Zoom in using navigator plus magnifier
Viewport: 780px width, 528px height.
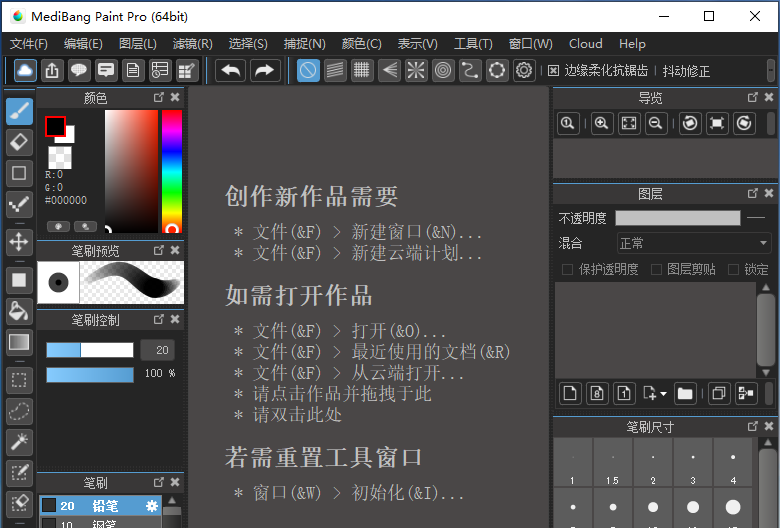(602, 123)
